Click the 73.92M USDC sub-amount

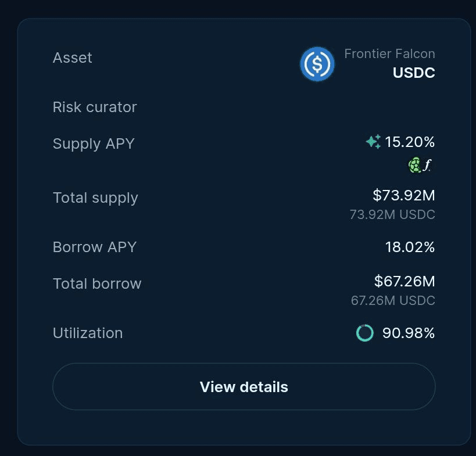pyautogui.click(x=392, y=214)
